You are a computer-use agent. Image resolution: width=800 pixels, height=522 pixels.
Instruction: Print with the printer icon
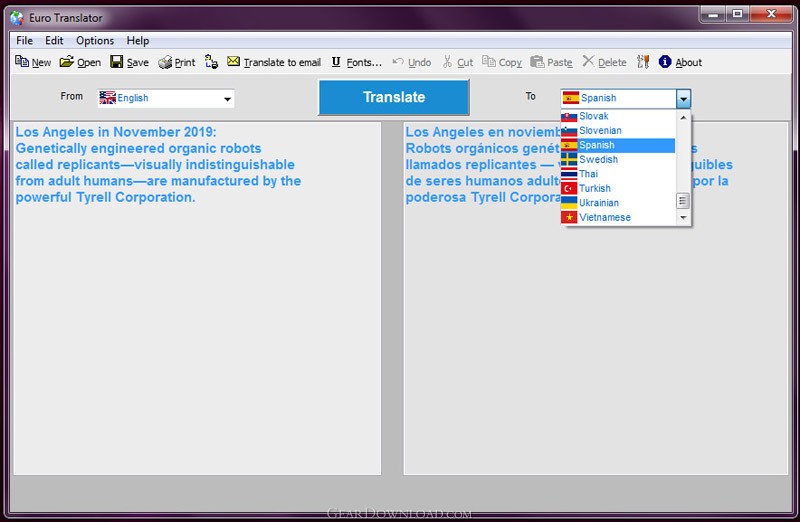165,62
